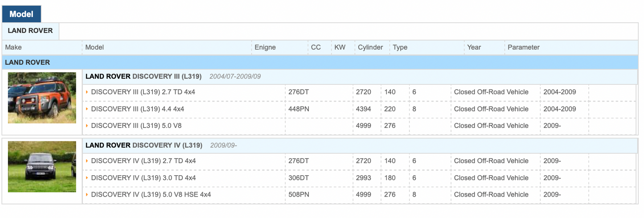Open the orange Discovery III vehicle thumbnail
This screenshot has width=644, height=218.
42,98
